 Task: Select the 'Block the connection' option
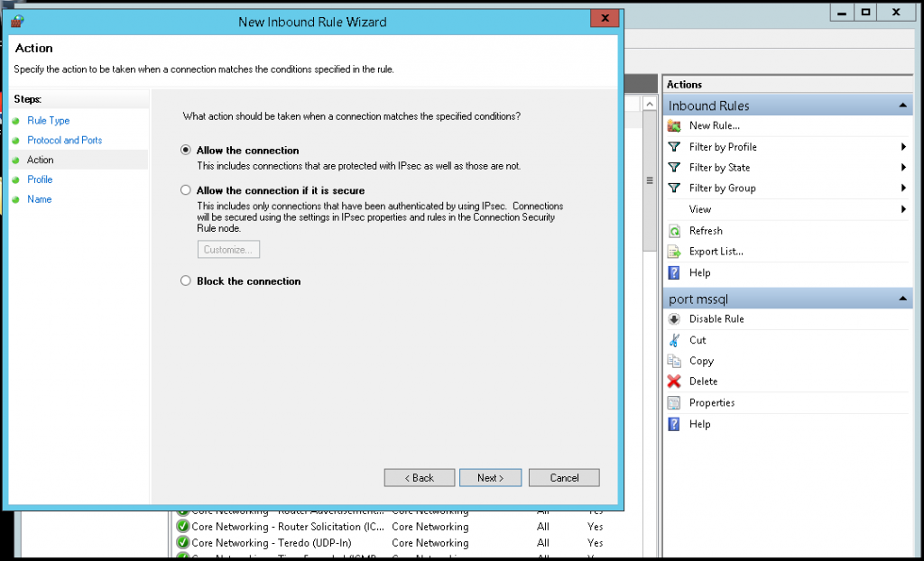click(x=186, y=281)
